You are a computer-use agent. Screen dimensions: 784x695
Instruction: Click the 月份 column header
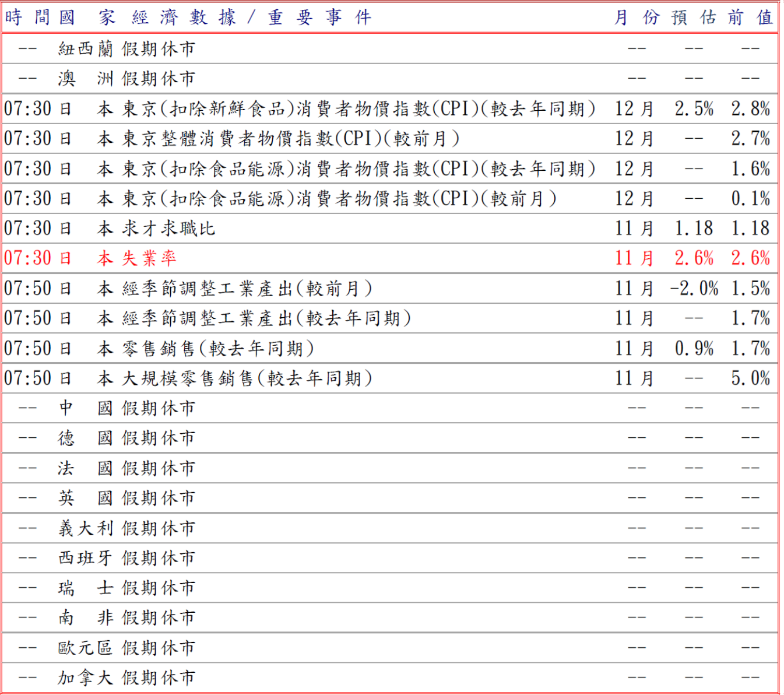pyautogui.click(x=637, y=17)
